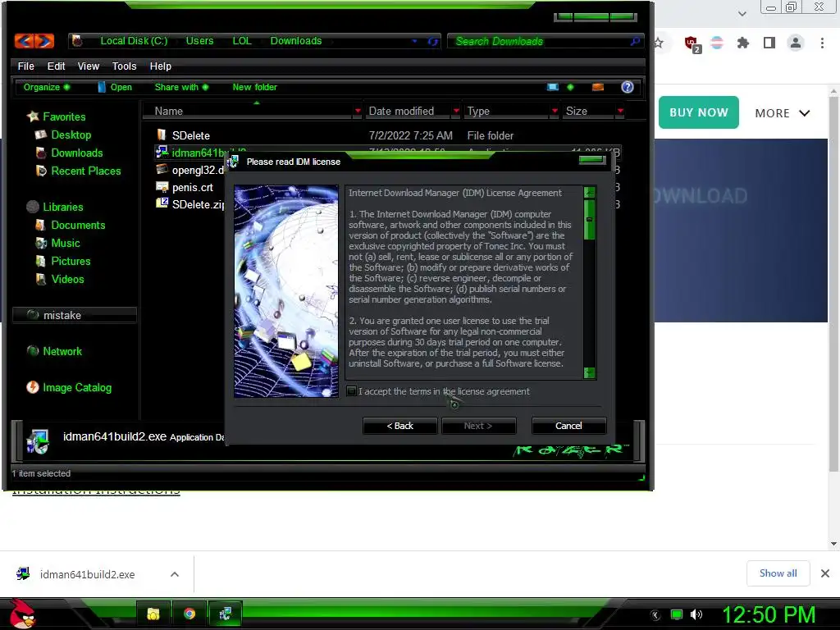Click the Angry Birds start button
The height and width of the screenshot is (630, 840).
coord(22,614)
